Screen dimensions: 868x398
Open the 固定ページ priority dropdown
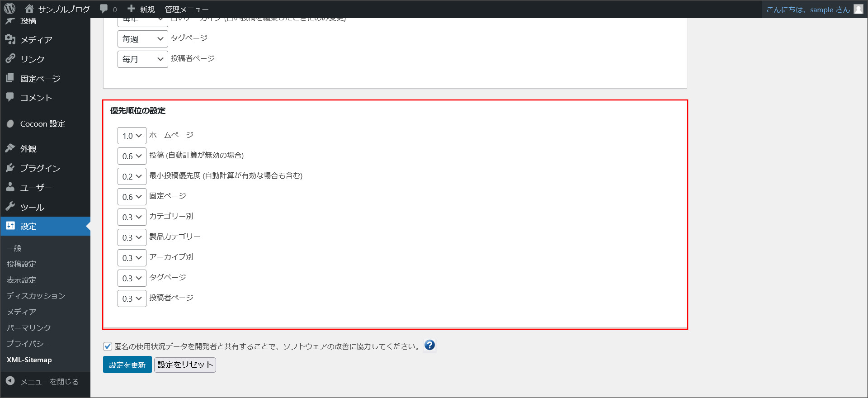point(132,197)
